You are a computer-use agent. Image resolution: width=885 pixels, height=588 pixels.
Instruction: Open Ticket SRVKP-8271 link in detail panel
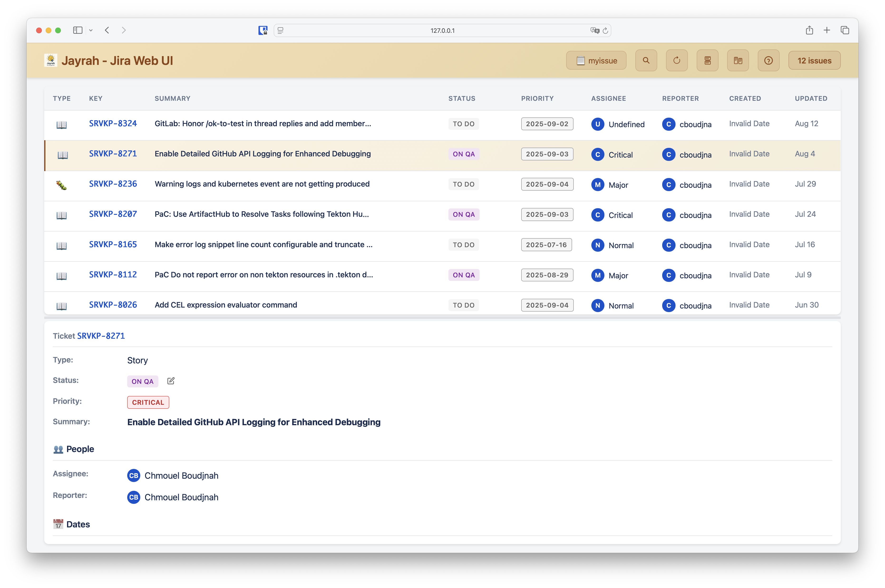pos(101,336)
